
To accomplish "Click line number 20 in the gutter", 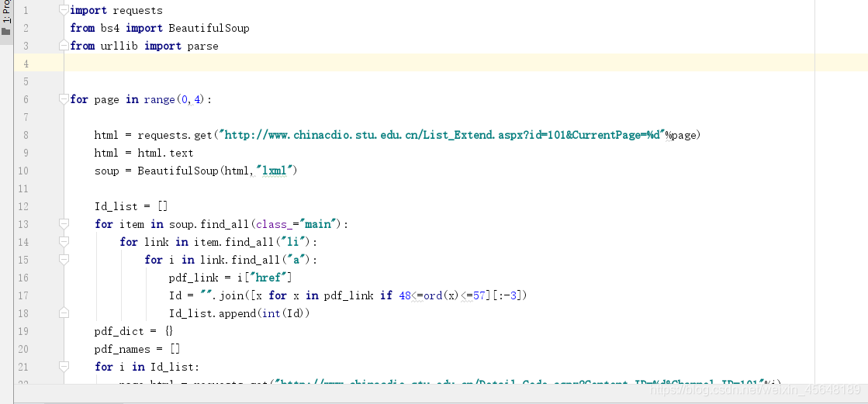I will tap(23, 349).
